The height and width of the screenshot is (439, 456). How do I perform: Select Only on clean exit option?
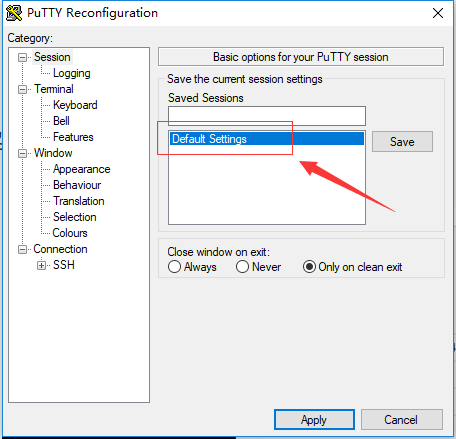[309, 267]
